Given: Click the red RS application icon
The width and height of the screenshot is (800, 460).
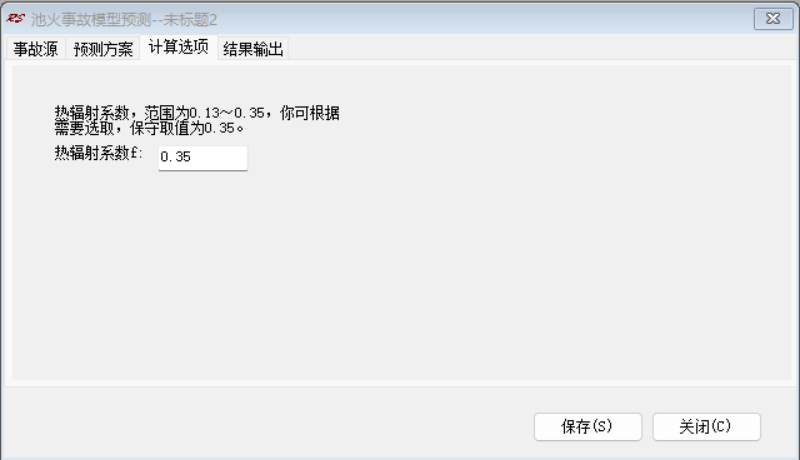Looking at the screenshot, I should (15, 19).
